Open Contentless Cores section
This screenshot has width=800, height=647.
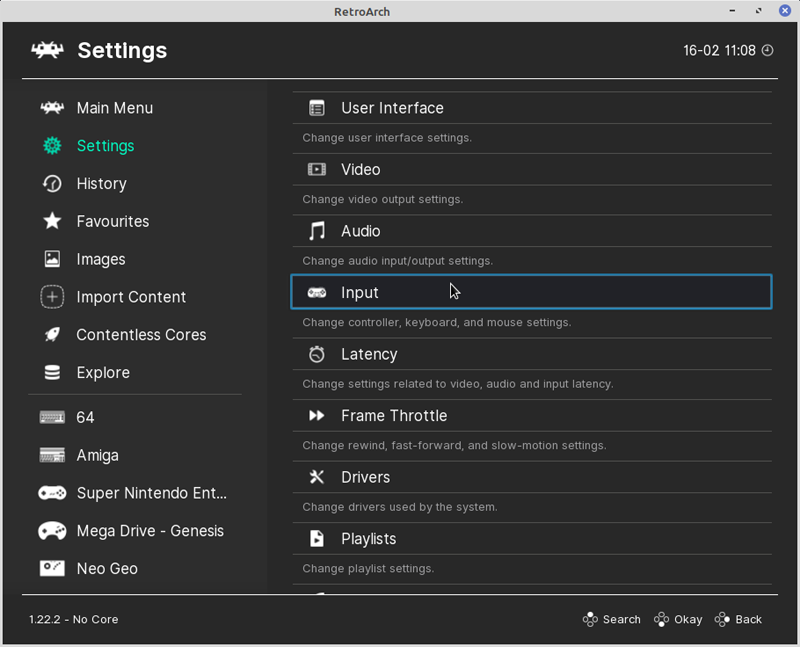(x=141, y=335)
